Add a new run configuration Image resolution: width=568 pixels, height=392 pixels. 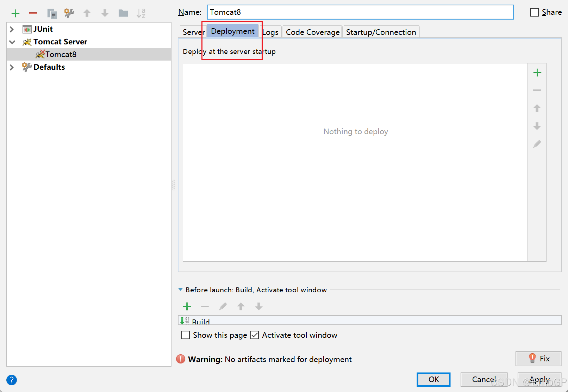click(15, 13)
